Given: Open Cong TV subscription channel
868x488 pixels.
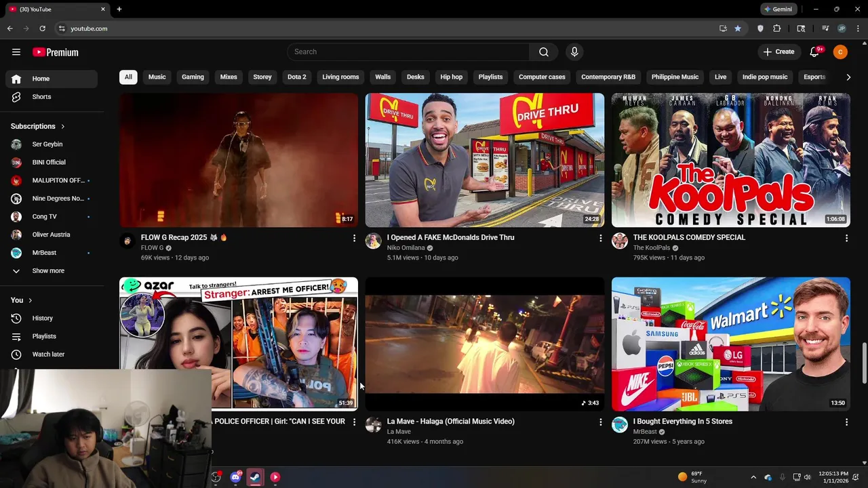Looking at the screenshot, I should pos(52,217).
